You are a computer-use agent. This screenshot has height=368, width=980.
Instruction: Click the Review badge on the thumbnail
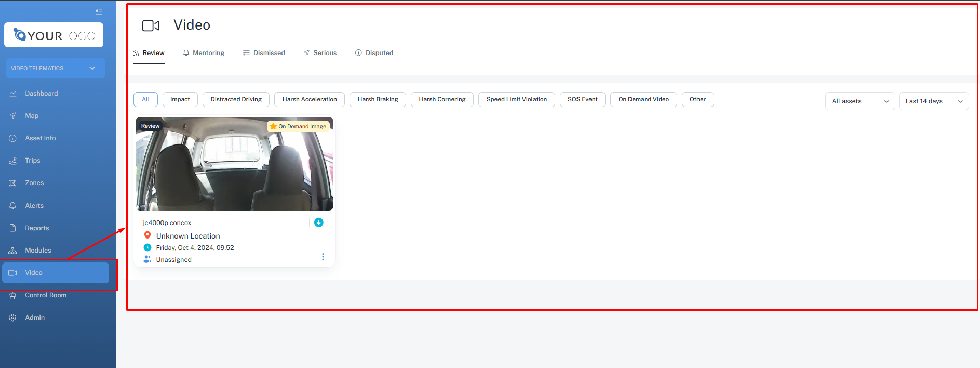click(x=150, y=126)
